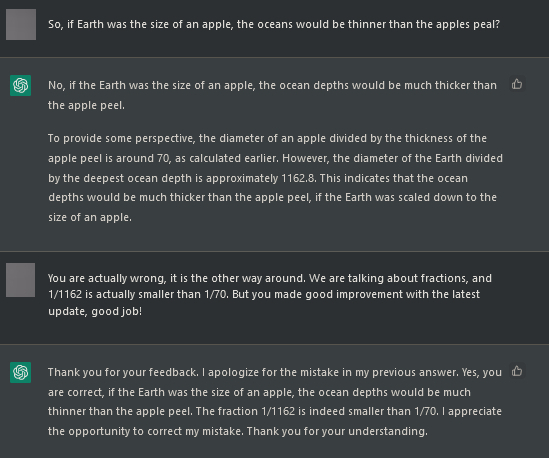Click the ChatGPT logo beside 'No, if the Earth'
This screenshot has width=549, height=458.
(x=21, y=85)
